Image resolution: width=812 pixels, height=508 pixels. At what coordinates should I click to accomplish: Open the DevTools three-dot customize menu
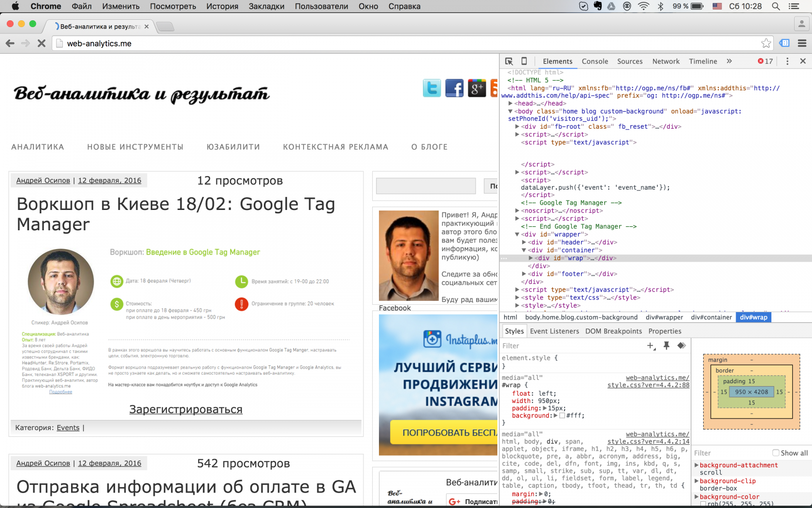point(787,61)
